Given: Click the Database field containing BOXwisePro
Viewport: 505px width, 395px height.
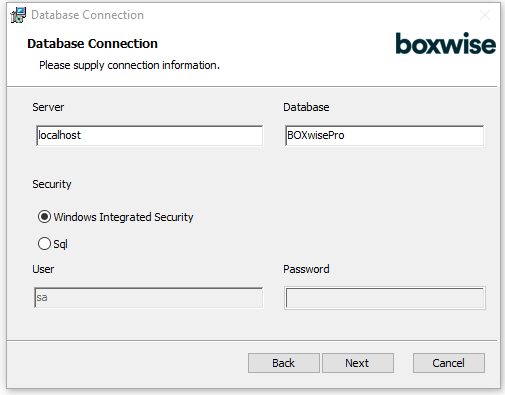Looking at the screenshot, I should point(385,135).
